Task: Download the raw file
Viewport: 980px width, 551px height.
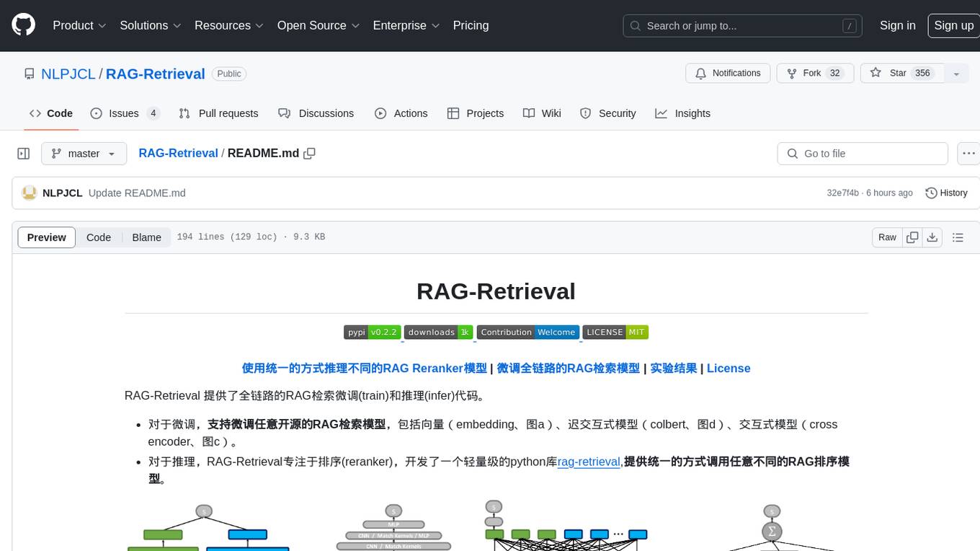Action: tap(932, 237)
